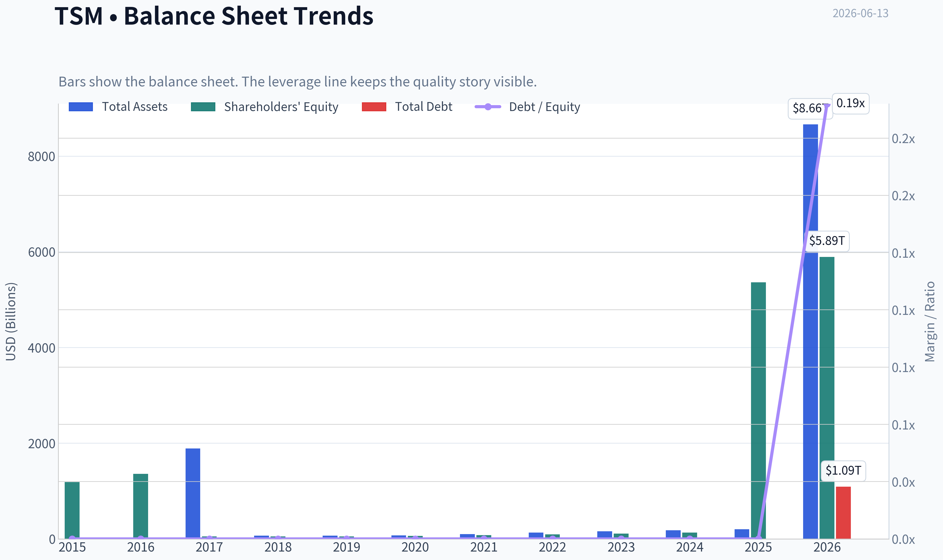This screenshot has width=943, height=560.
Task: Toggle the Debt / Equity legend line
Action: [527, 107]
